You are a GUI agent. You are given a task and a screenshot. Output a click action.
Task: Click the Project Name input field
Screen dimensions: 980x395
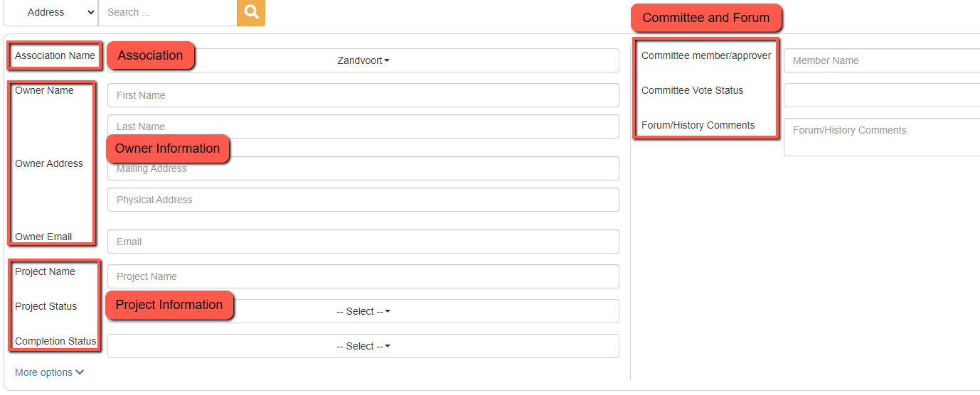(x=363, y=276)
